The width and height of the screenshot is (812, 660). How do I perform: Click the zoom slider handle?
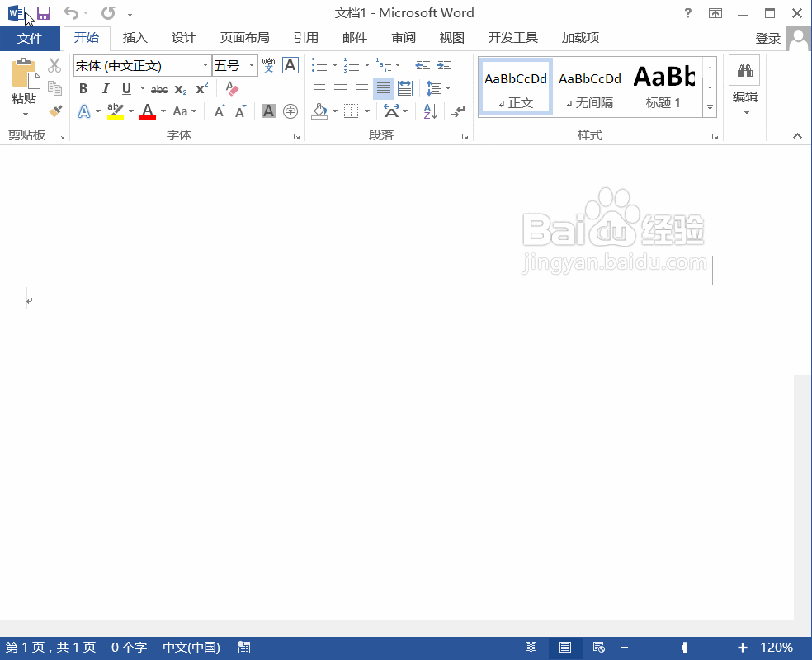(x=685, y=647)
